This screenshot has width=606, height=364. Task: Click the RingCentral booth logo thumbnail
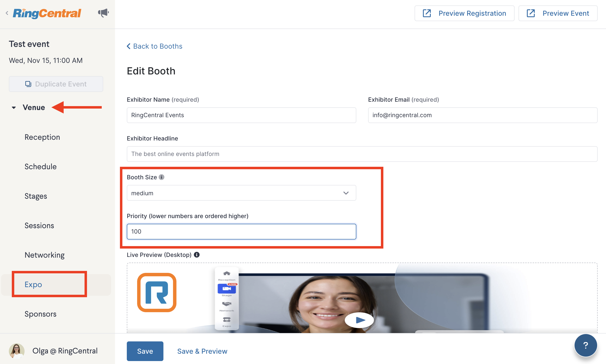tap(157, 293)
